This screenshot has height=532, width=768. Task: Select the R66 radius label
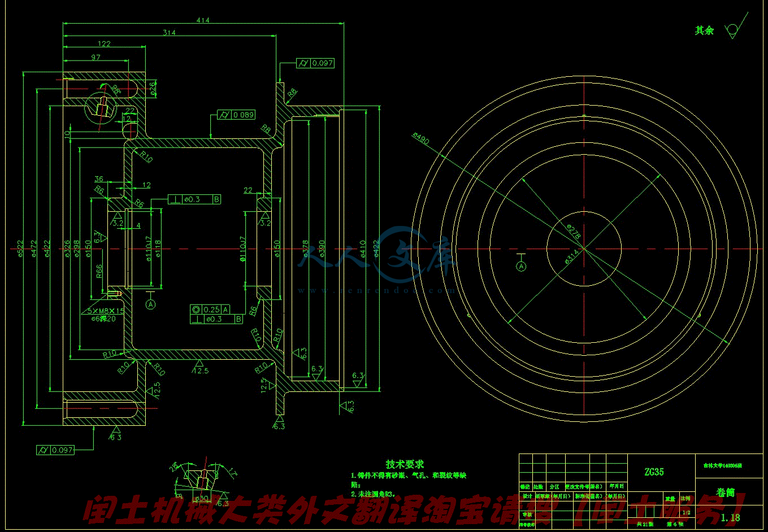tap(99, 272)
